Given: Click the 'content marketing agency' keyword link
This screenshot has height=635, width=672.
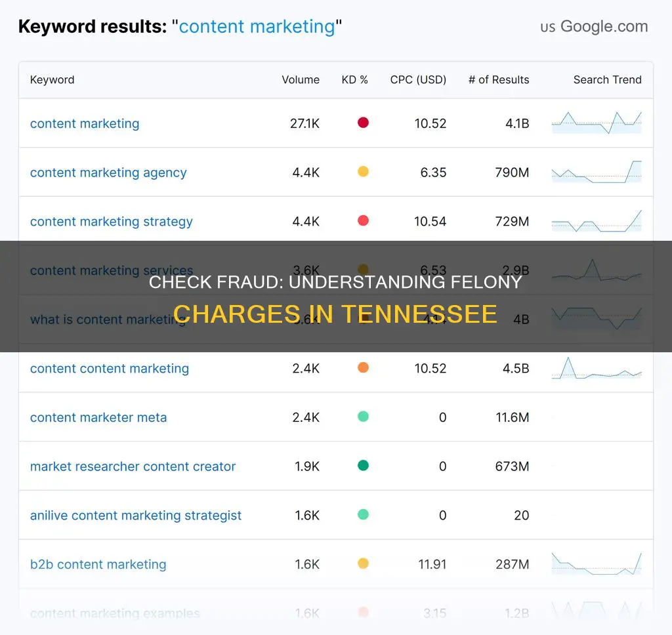Looking at the screenshot, I should pyautogui.click(x=108, y=173).
